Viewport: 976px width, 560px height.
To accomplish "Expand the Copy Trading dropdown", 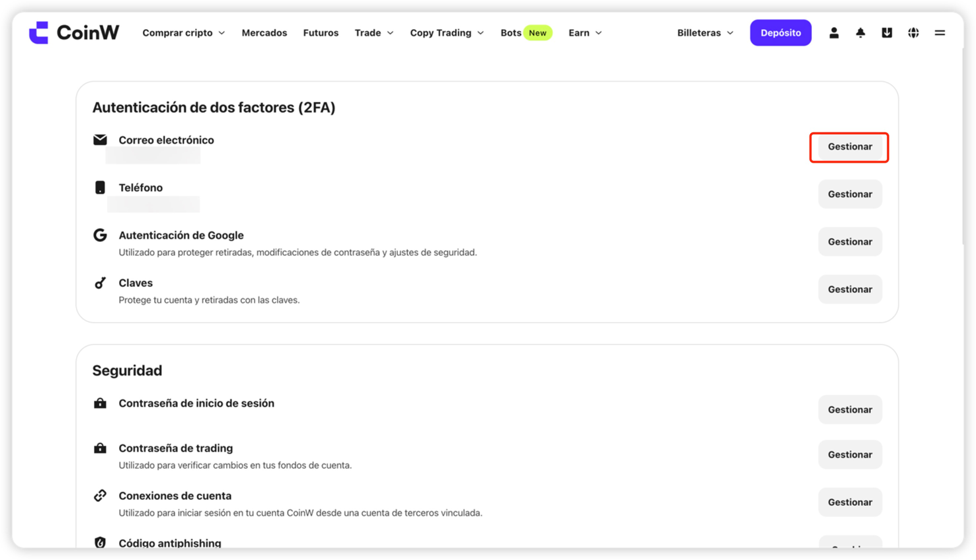I will click(447, 32).
